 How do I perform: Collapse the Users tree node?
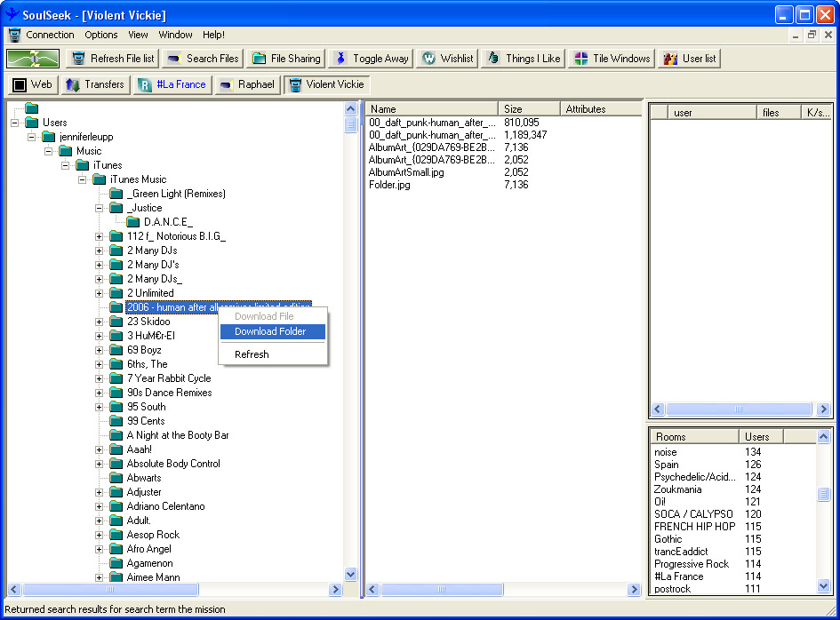click(14, 123)
